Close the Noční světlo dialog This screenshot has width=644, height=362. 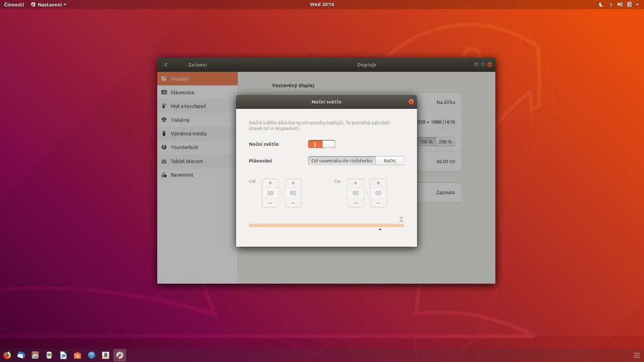[411, 102]
